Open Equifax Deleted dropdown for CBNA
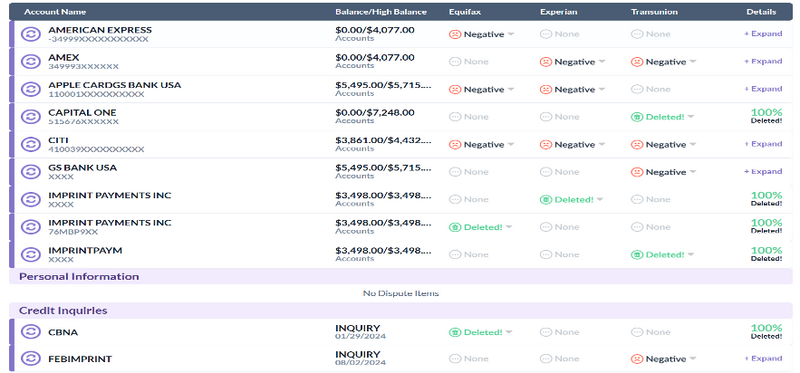 509,332
